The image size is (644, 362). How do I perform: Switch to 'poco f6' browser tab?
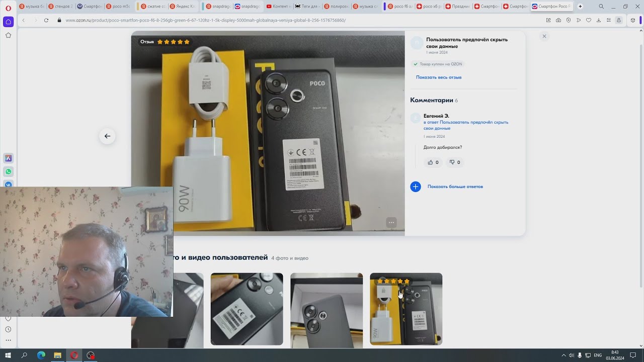point(400,7)
